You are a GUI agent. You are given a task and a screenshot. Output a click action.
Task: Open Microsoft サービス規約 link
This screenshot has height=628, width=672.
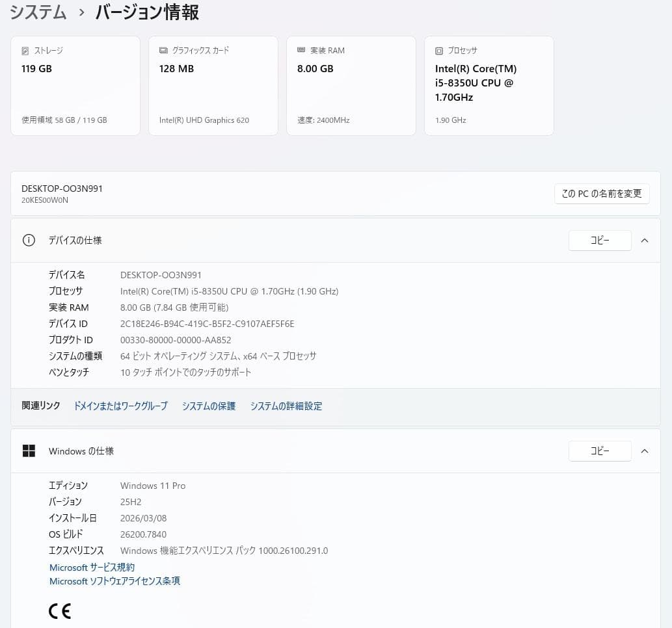92,568
